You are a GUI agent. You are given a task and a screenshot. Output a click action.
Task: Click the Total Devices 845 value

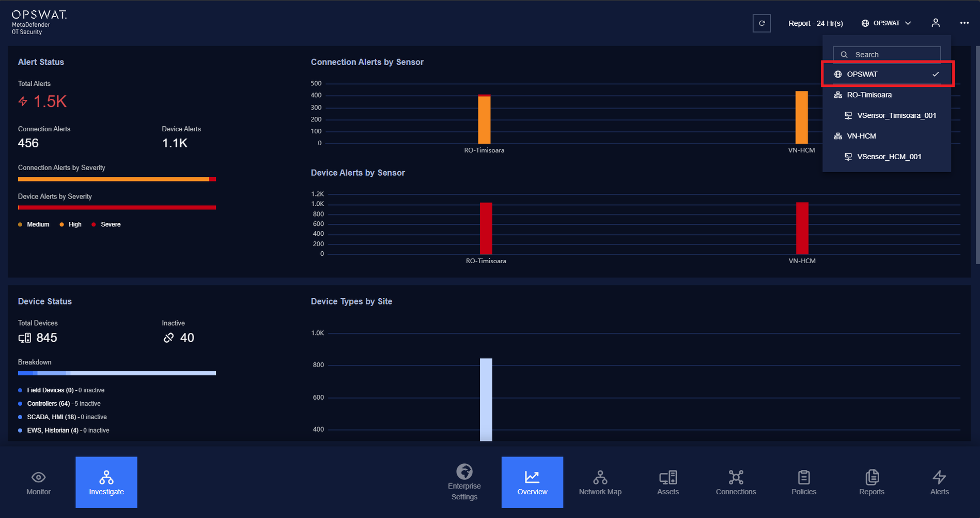coord(46,338)
